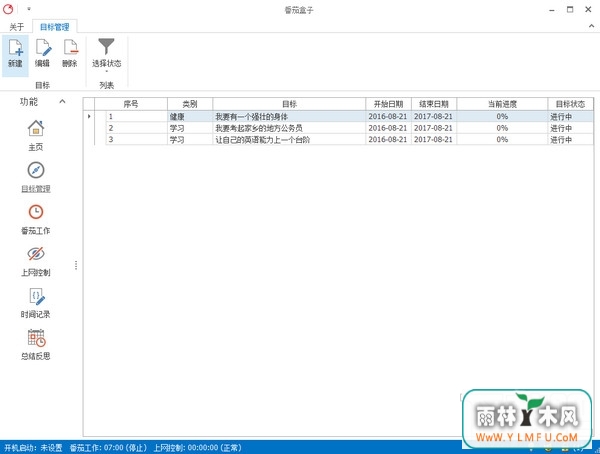Click 进行中 status cell in row 2
The image size is (600, 454).
coord(570,128)
